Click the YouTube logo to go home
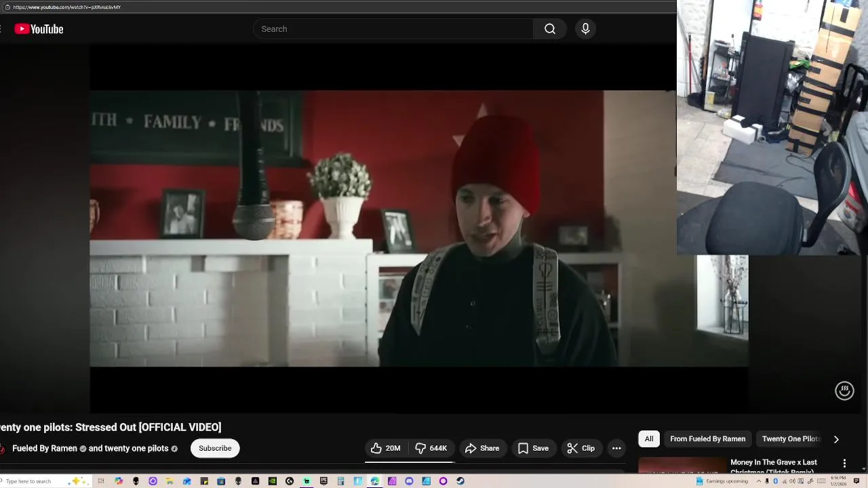868x488 pixels. (39, 29)
